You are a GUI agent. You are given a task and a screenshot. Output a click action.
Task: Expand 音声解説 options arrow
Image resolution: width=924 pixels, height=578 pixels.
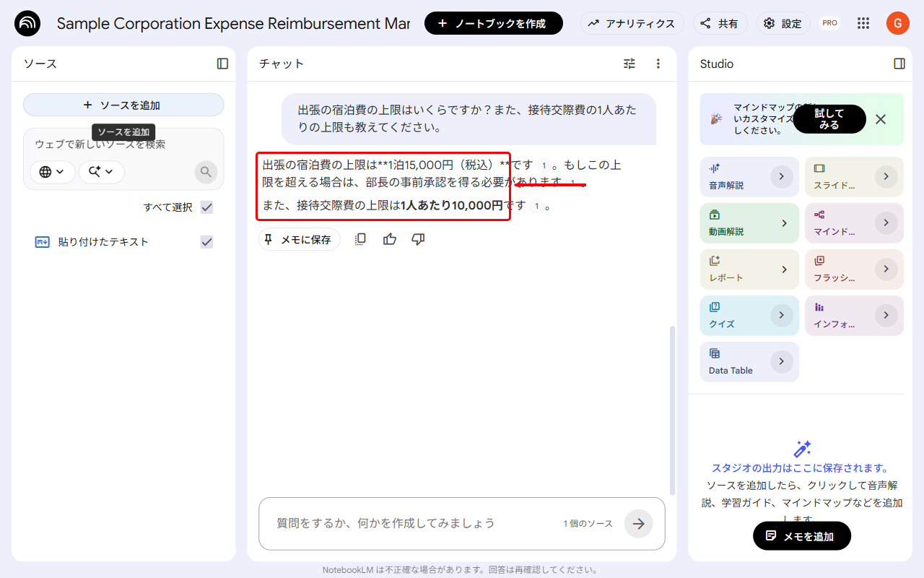coord(782,177)
